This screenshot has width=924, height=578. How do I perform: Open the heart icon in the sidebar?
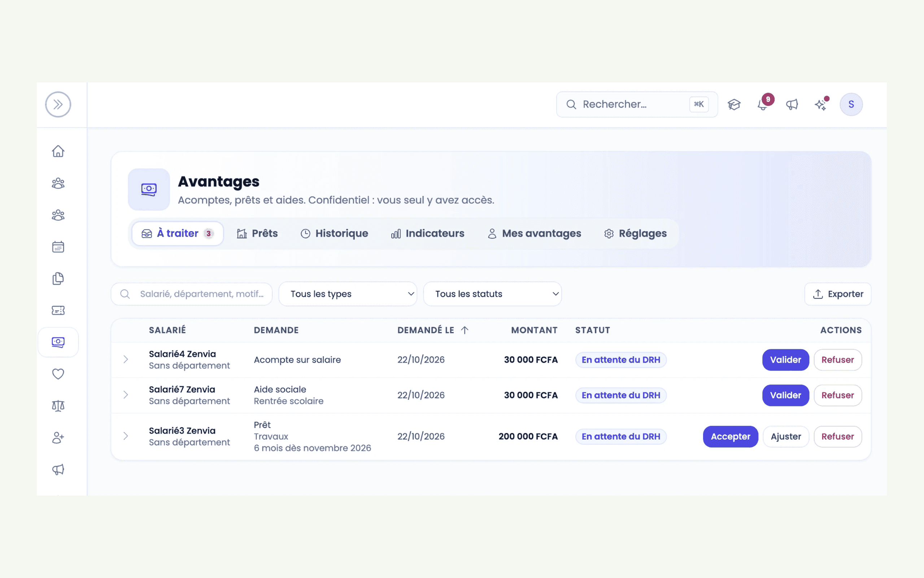click(58, 374)
